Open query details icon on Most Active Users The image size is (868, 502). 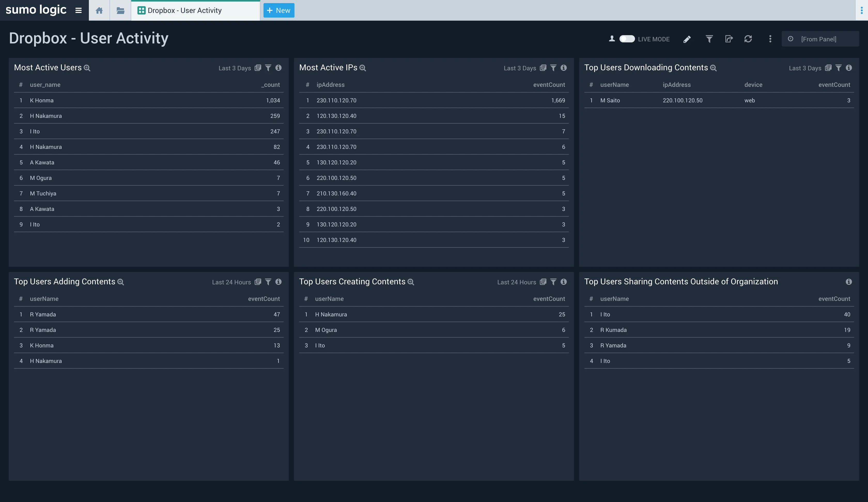click(258, 68)
